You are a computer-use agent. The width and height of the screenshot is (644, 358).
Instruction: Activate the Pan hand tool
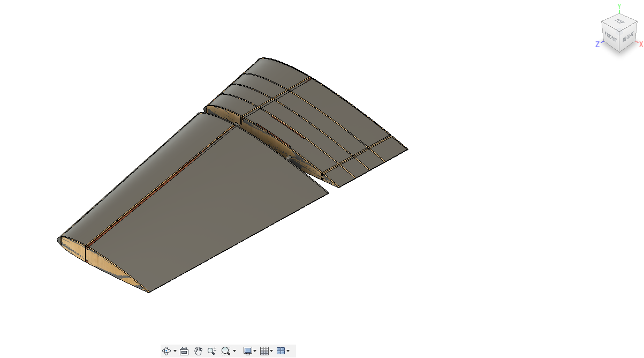pyautogui.click(x=198, y=351)
